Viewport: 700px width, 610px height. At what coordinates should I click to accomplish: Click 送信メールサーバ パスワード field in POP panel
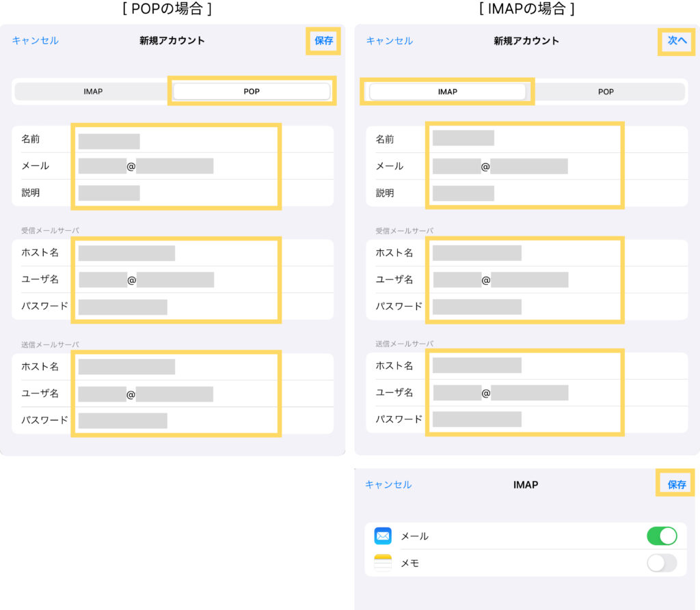click(123, 420)
